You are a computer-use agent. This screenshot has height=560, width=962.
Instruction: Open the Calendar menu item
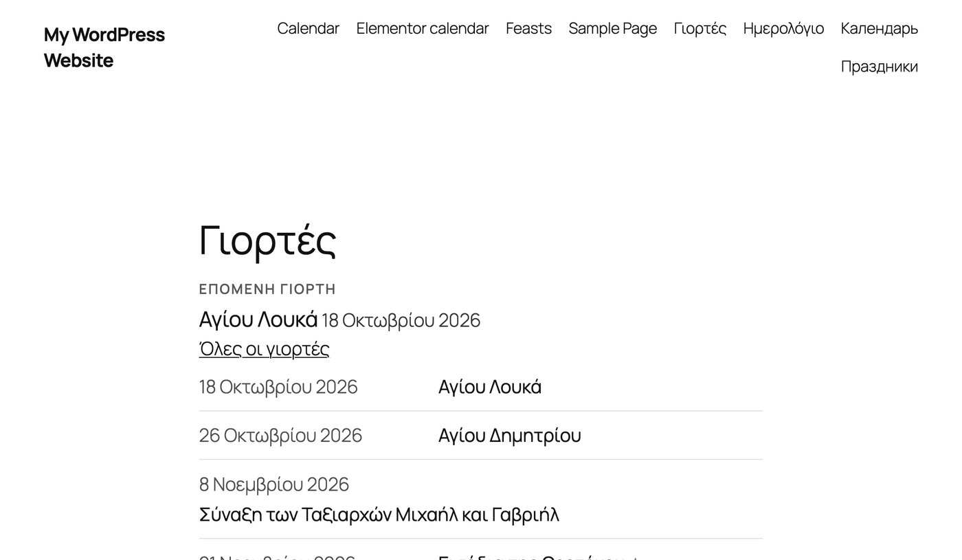(x=308, y=28)
